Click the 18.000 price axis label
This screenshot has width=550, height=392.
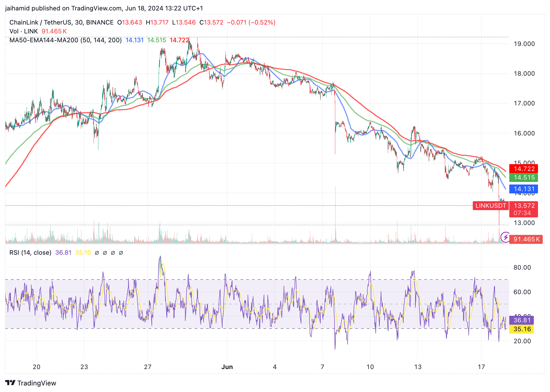coord(524,74)
